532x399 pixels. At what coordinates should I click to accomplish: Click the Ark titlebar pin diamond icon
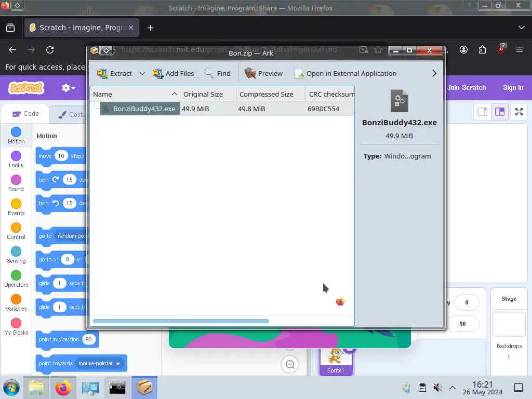(106, 50)
